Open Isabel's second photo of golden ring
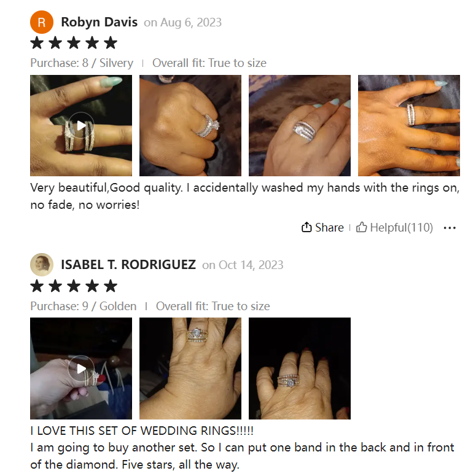Image resolution: width=476 pixels, height=476 pixels. coord(190,369)
